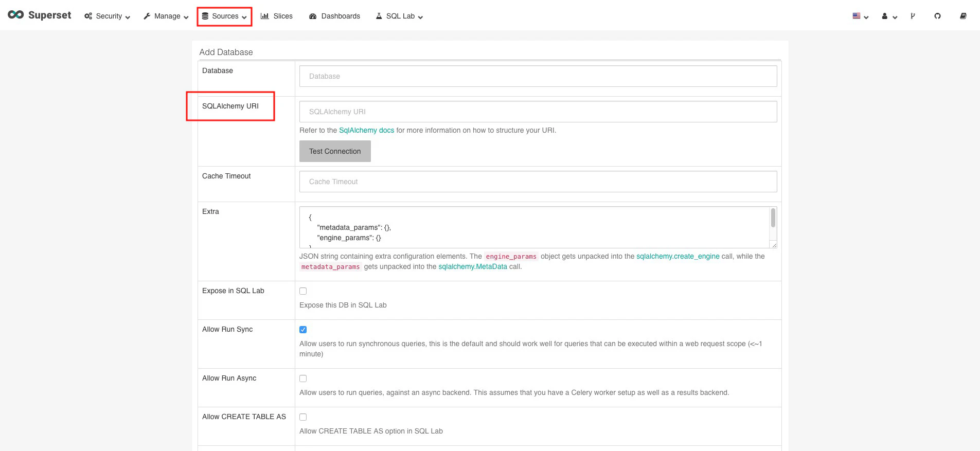Click the Superset infinity logo

click(x=15, y=15)
